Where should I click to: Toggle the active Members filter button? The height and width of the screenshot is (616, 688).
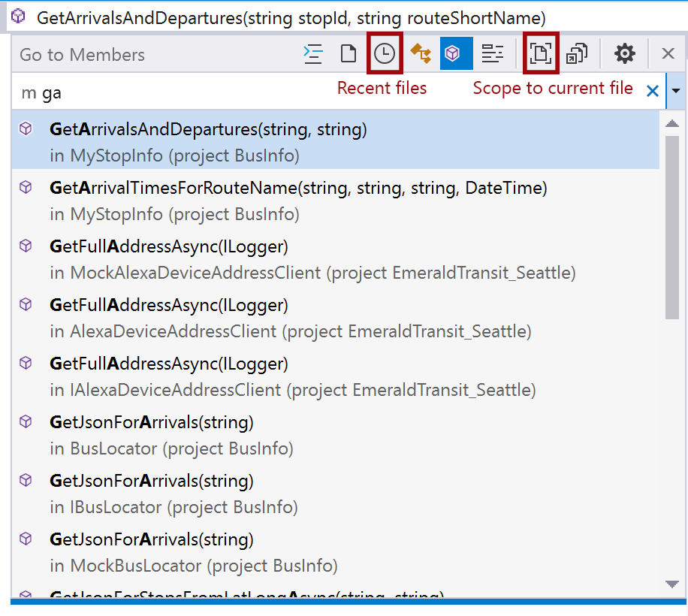point(456,53)
